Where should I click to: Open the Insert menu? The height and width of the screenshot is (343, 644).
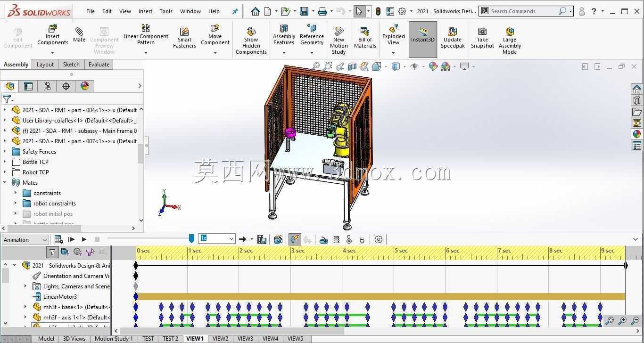[x=145, y=11]
